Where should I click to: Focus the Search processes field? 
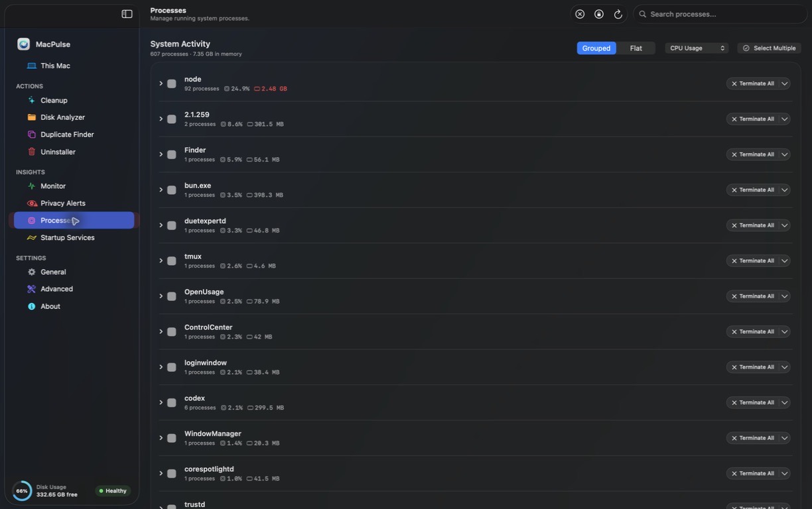[x=720, y=14]
